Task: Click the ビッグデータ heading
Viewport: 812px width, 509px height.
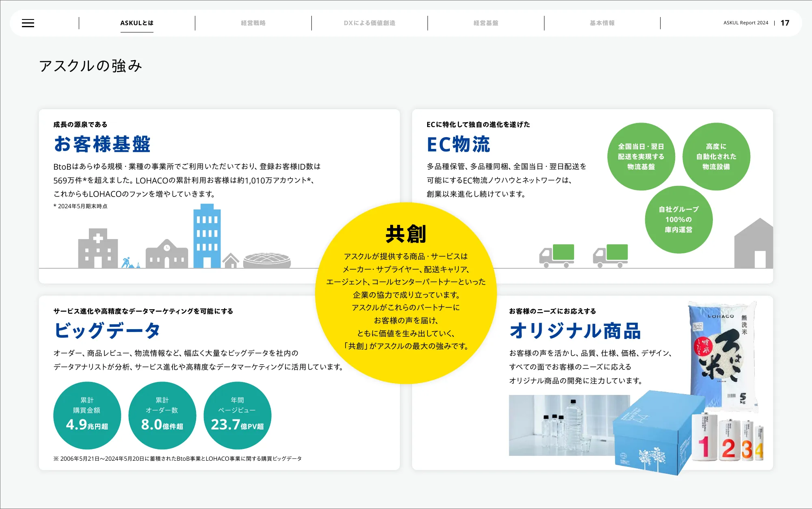Action: click(107, 330)
